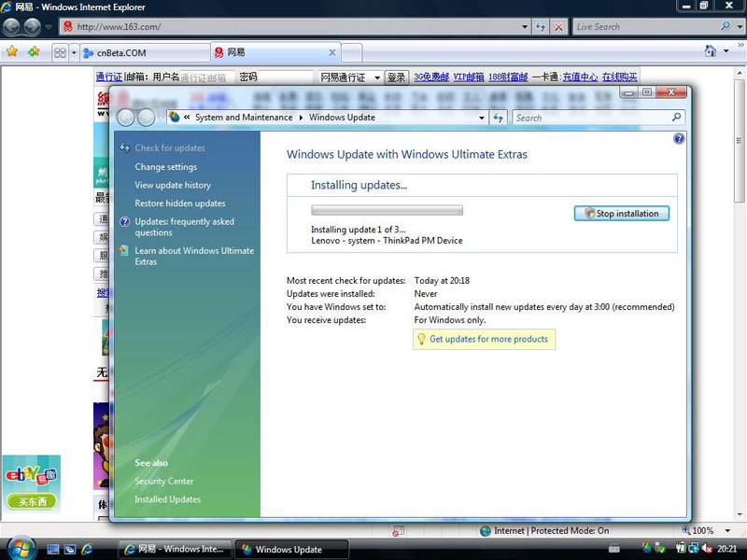Open the Quick Tabs list dropdown arrow

point(74,52)
